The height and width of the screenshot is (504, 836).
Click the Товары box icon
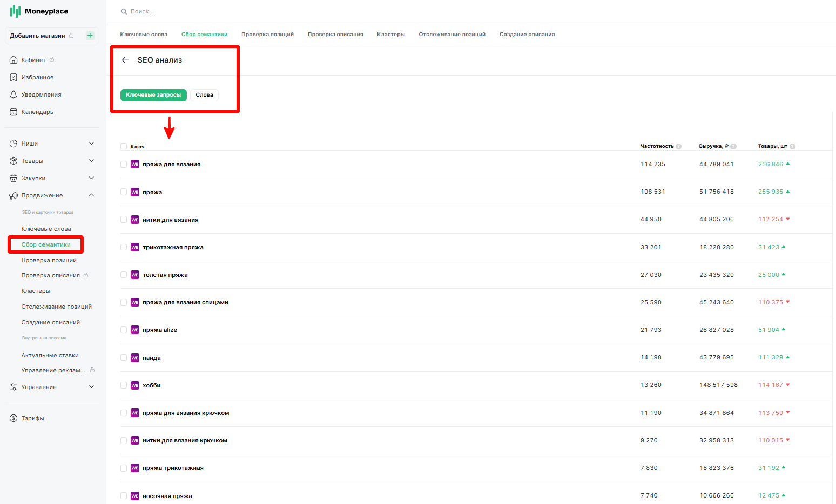point(14,161)
